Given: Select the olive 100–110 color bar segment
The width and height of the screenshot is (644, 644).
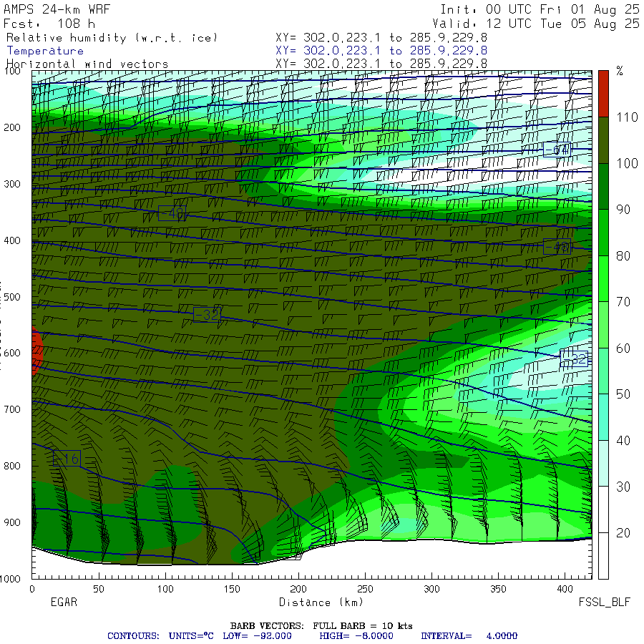Looking at the screenshot, I should 603,140.
